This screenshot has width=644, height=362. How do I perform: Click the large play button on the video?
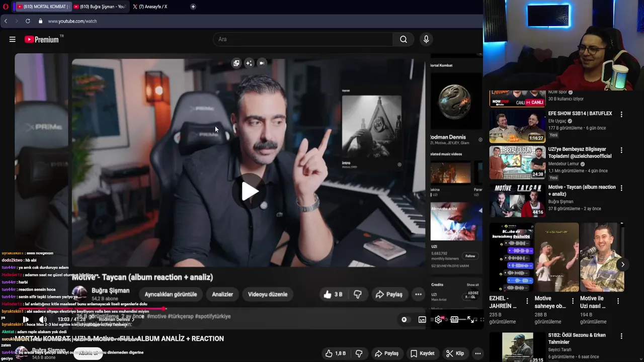(250, 191)
